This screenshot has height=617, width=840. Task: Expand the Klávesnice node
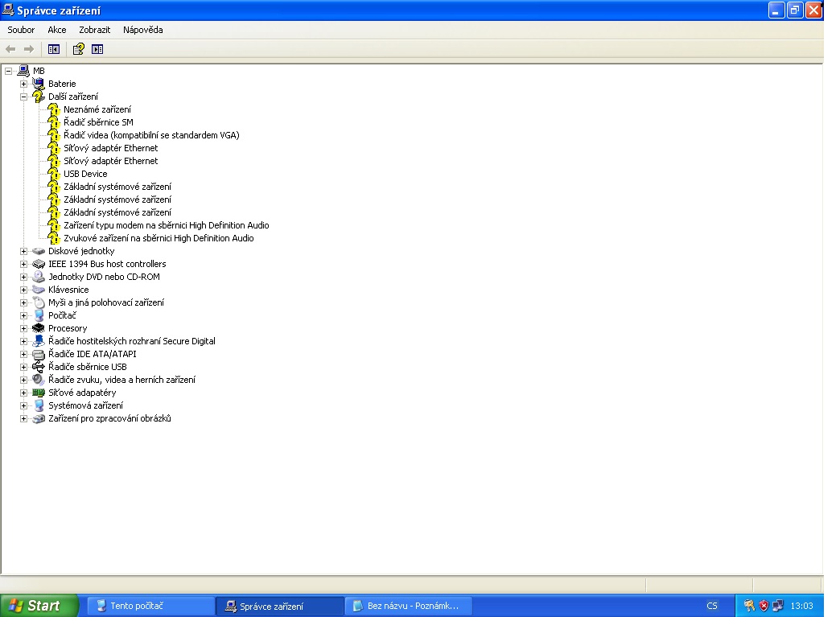coord(23,290)
